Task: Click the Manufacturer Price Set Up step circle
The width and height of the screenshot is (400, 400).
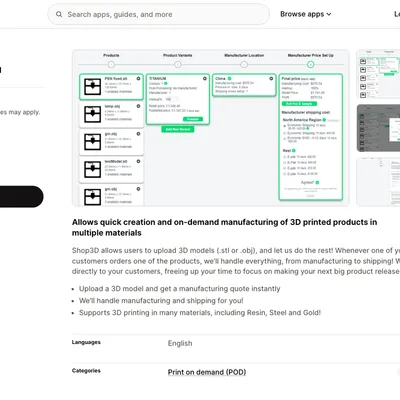Action: (x=310, y=64)
